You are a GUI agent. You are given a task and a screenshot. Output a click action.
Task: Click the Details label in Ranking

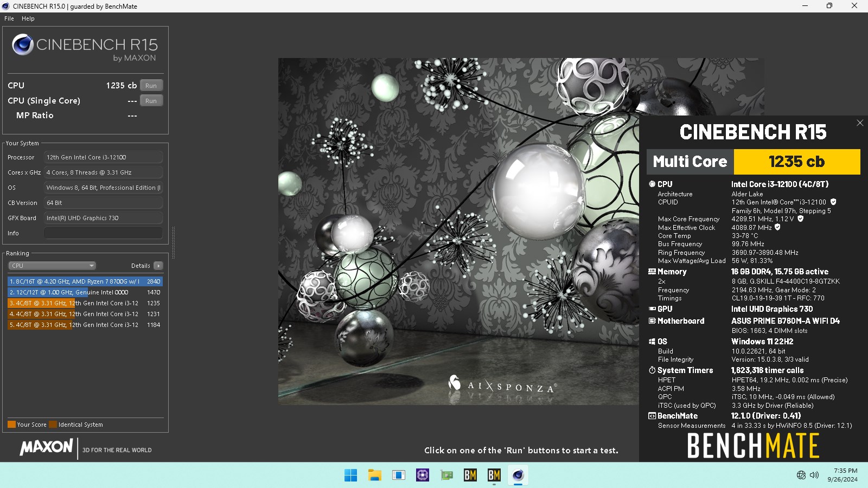(141, 266)
